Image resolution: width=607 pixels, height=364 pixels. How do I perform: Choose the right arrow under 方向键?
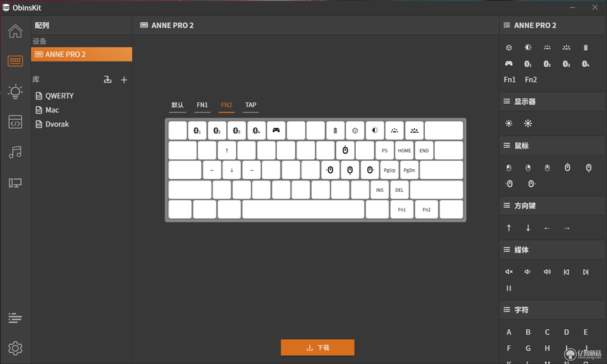[x=566, y=228]
